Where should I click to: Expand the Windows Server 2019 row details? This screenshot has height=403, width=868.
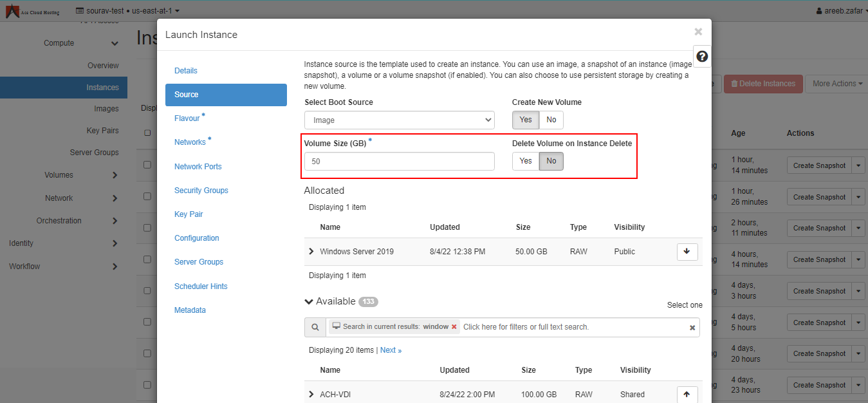312,252
